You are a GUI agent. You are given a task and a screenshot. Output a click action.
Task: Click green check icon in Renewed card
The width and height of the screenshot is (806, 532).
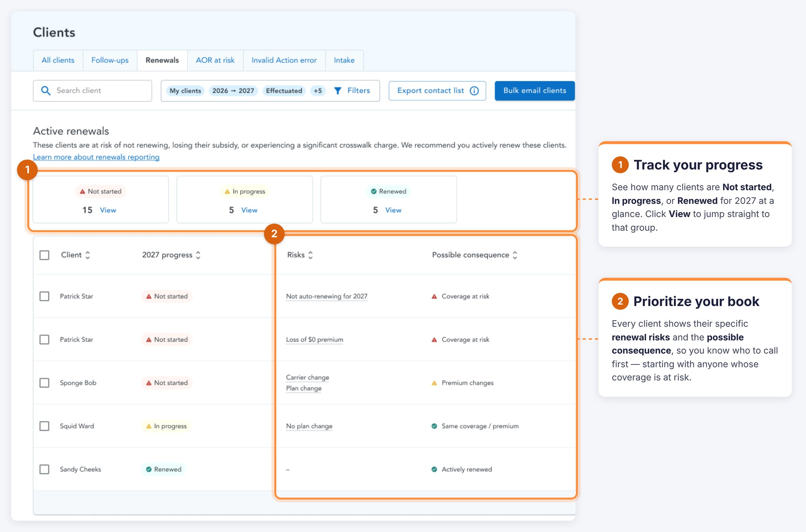click(374, 191)
